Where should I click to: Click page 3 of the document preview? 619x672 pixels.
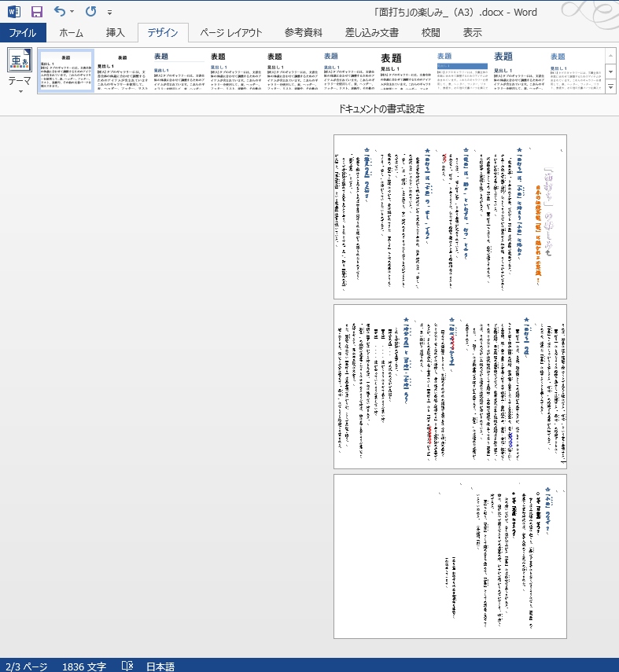click(450, 556)
